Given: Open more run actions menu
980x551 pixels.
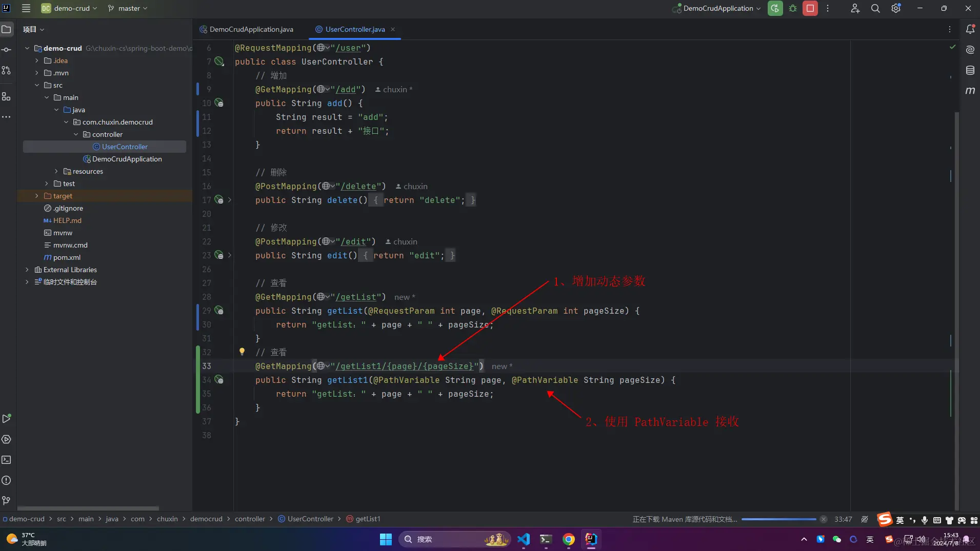Looking at the screenshot, I should [x=828, y=8].
